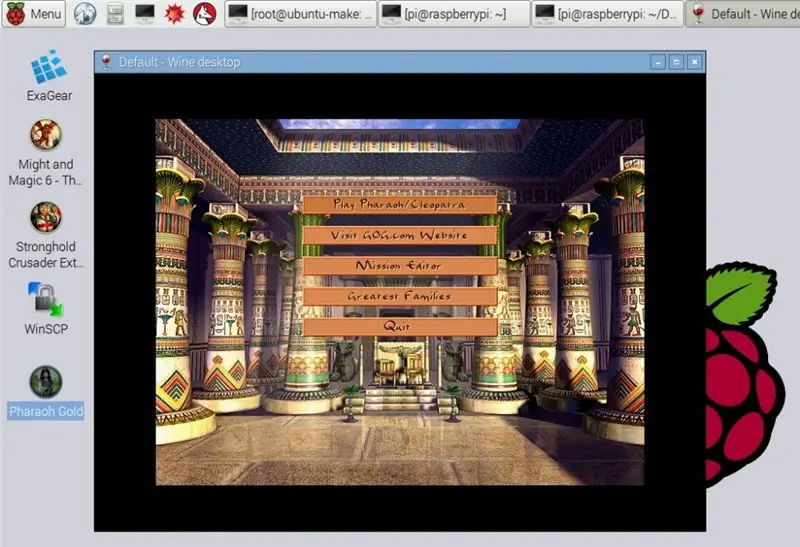Open the ExaGear desktop icon
Screen dimensions: 800x547
tap(49, 76)
